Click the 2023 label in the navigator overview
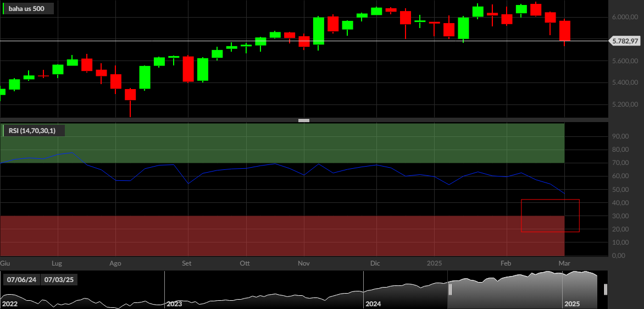This screenshot has width=644, height=309. 174,304
